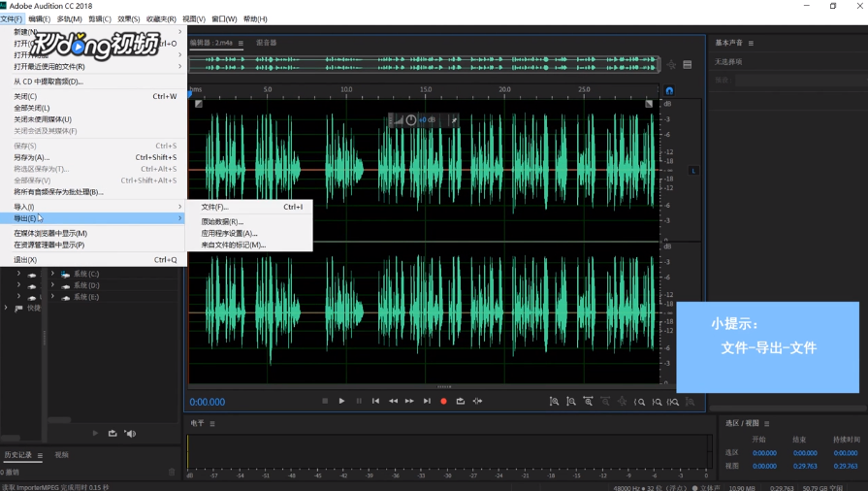Click the dimmed Zoom Out Time icon
Screen dimensions: 868x491
point(605,401)
